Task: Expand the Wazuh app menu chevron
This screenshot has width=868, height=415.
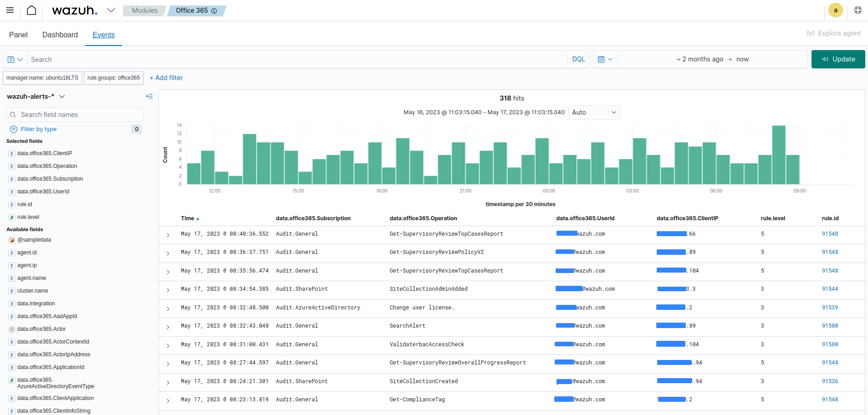Action: 111,10
